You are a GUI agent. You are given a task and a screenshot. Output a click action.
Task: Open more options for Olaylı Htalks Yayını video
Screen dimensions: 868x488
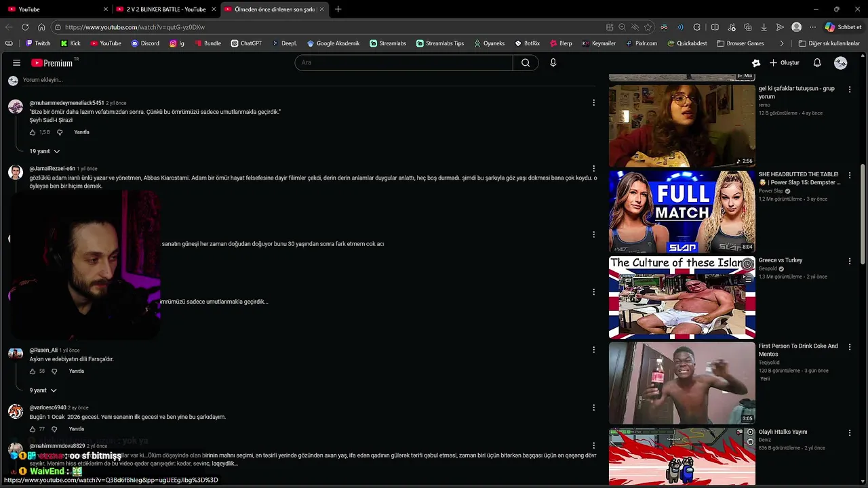tap(849, 432)
